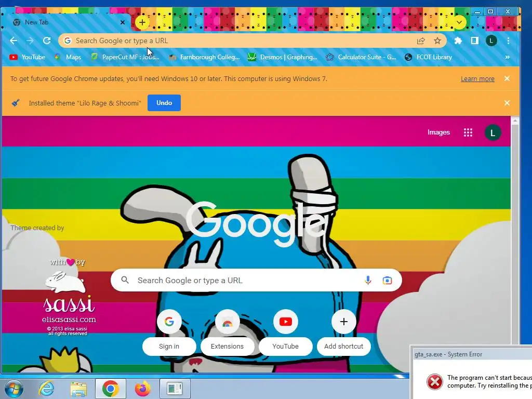This screenshot has height=399, width=532.
Task: Search by image with camera icon
Action: point(387,280)
